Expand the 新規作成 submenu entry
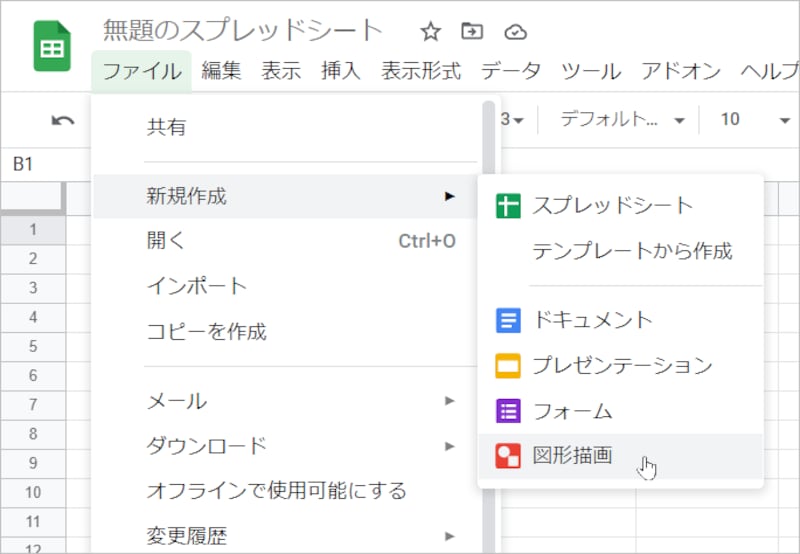800x554 pixels. click(287, 196)
